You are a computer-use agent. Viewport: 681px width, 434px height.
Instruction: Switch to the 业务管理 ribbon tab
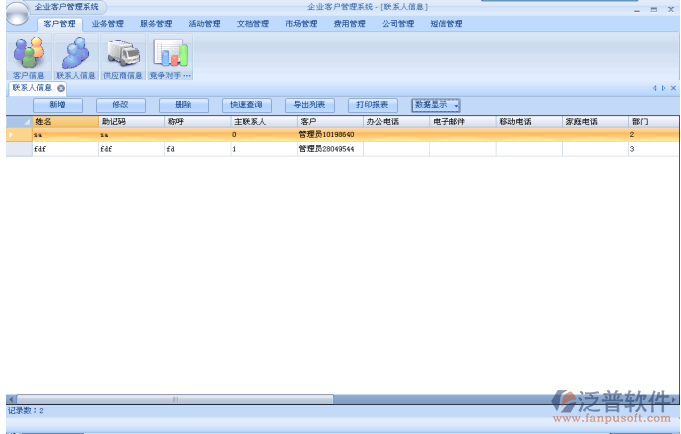click(108, 23)
